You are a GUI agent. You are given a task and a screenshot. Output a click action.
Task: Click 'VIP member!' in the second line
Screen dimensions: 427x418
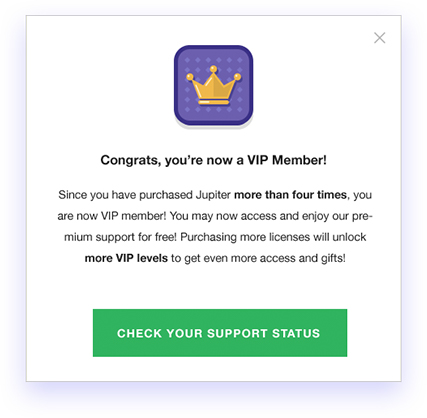[133, 216]
